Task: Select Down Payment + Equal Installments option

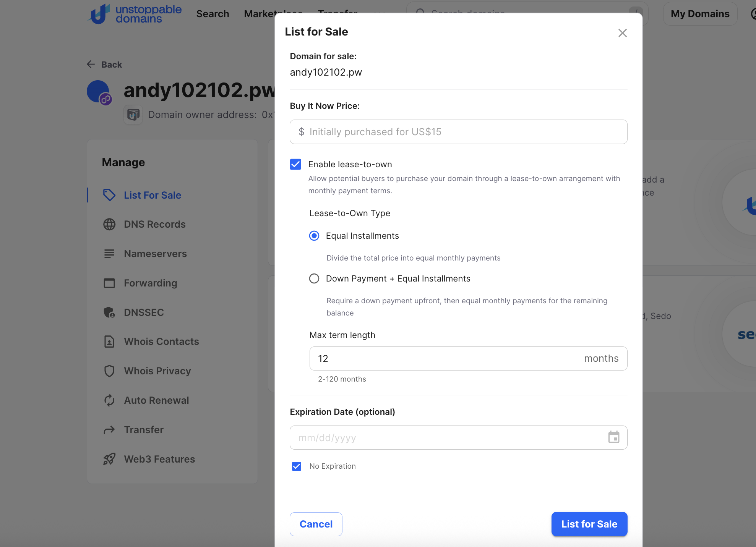Action: pos(314,278)
